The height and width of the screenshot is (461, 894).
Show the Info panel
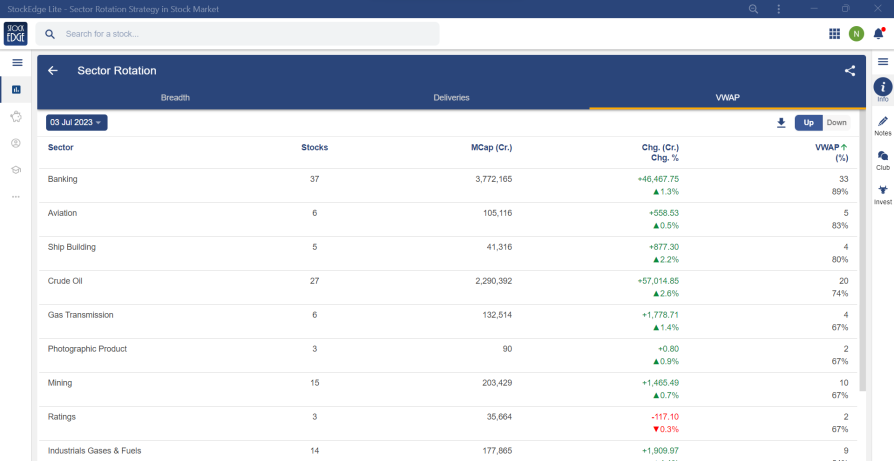click(882, 88)
